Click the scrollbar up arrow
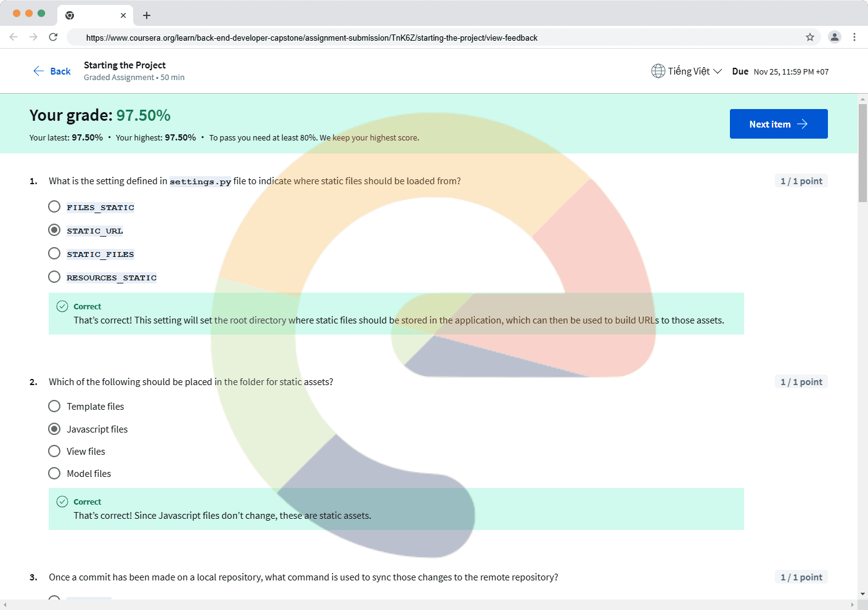The height and width of the screenshot is (610, 868). [862, 99]
